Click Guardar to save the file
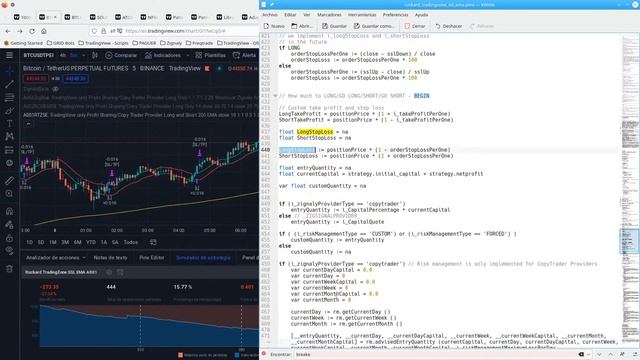 (x=334, y=26)
